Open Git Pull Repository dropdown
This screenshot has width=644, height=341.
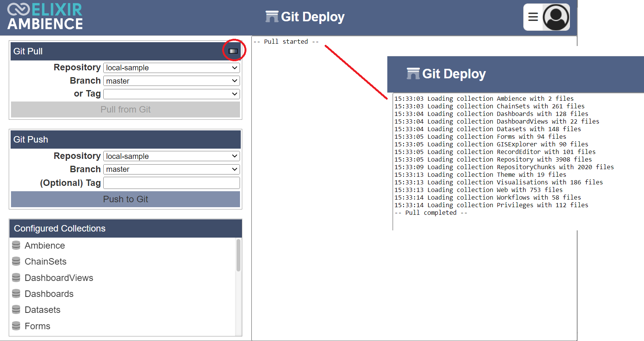(x=171, y=68)
